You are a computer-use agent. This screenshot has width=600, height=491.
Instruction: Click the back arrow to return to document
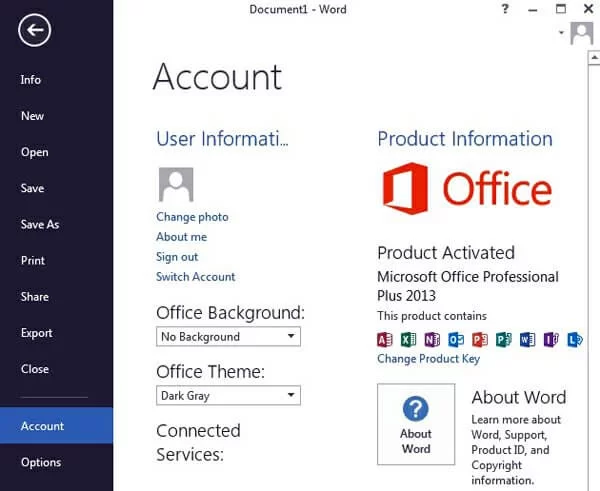point(34,30)
